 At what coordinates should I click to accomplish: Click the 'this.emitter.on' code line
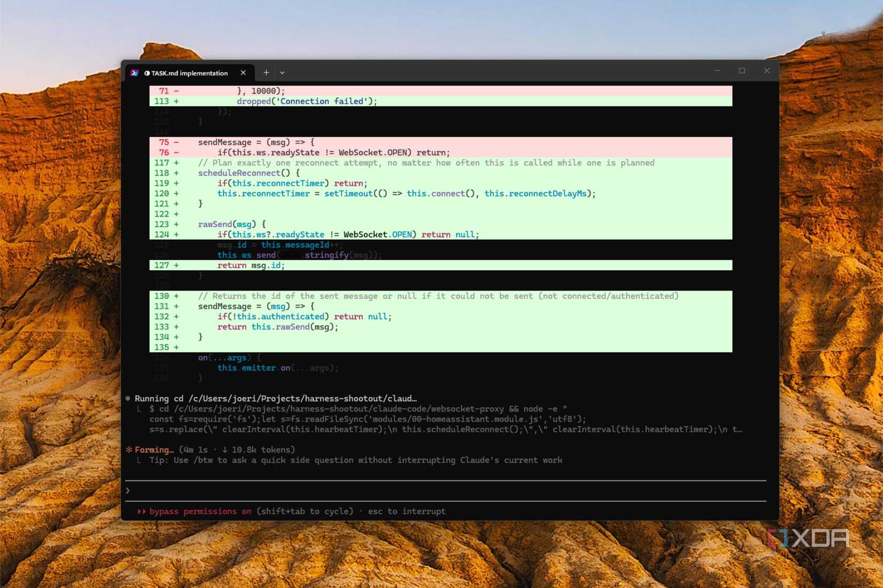278,368
